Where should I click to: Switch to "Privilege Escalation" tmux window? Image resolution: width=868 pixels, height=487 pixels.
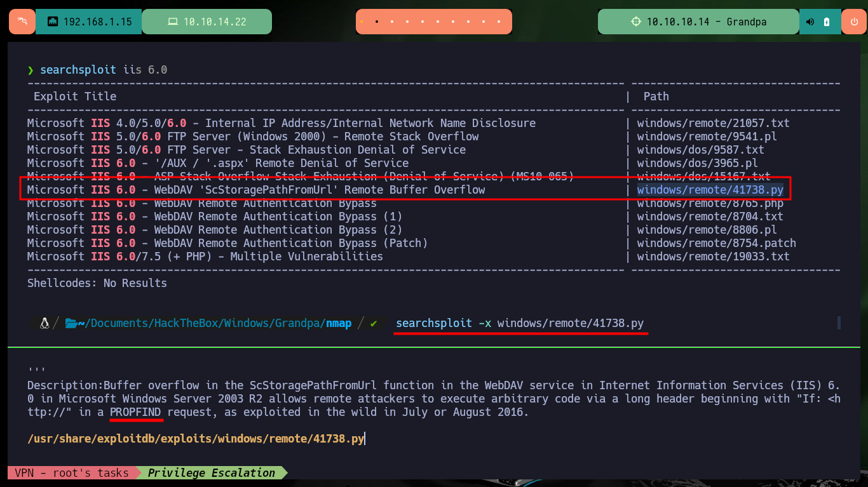[212, 472]
